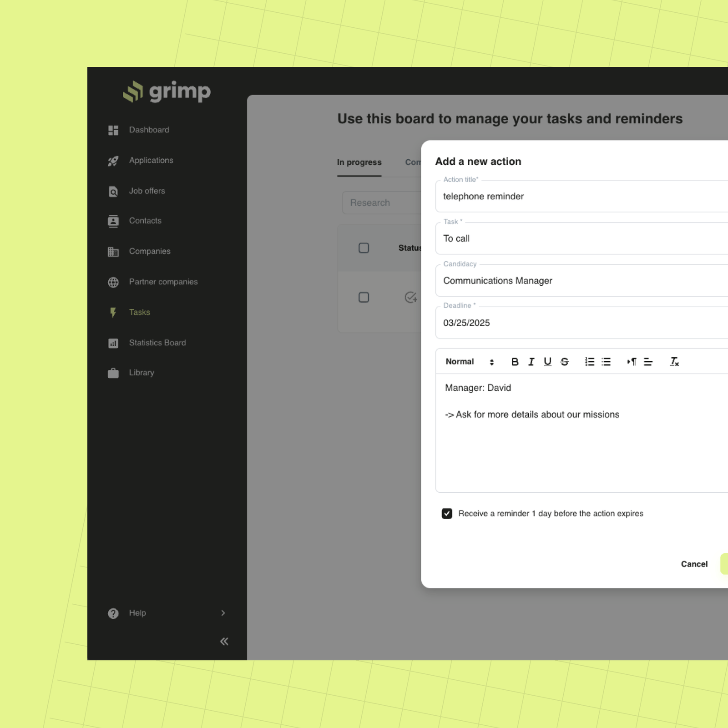The width and height of the screenshot is (728, 728).
Task: Toggle bold formatting in the description editor
Action: point(515,362)
